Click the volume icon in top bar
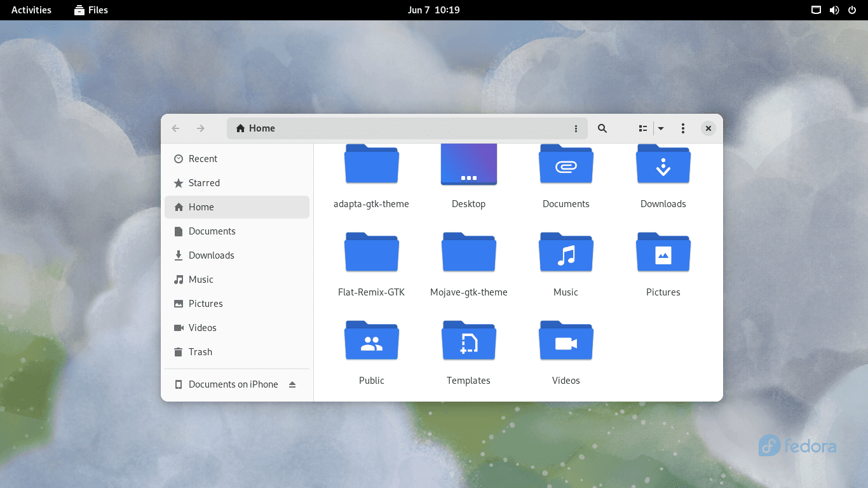This screenshot has width=868, height=488. (834, 10)
